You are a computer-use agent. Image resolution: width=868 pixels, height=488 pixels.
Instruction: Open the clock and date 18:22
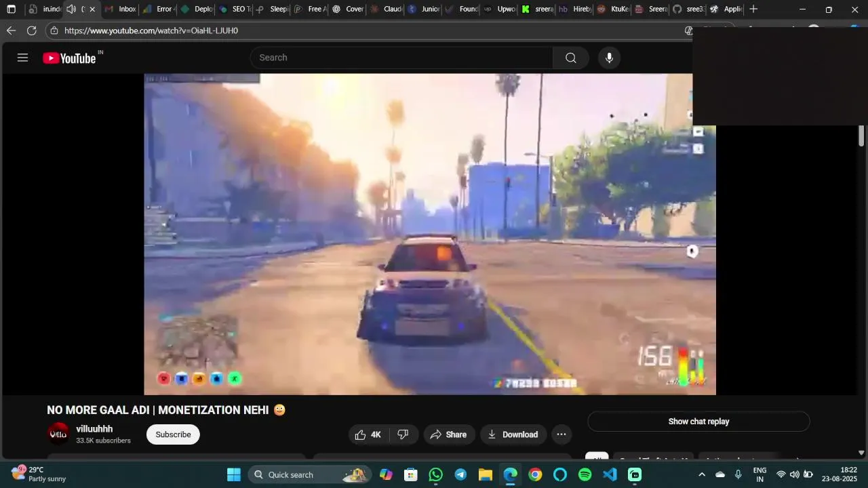point(840,474)
